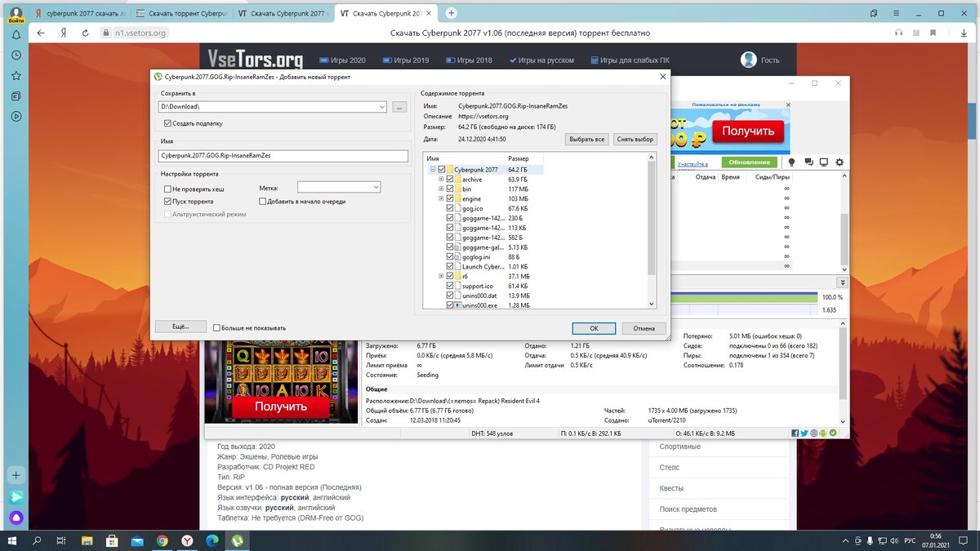Screen dimensions: 980x551
Task: Uncheck the gog.ico file checkbox
Action: [450, 208]
